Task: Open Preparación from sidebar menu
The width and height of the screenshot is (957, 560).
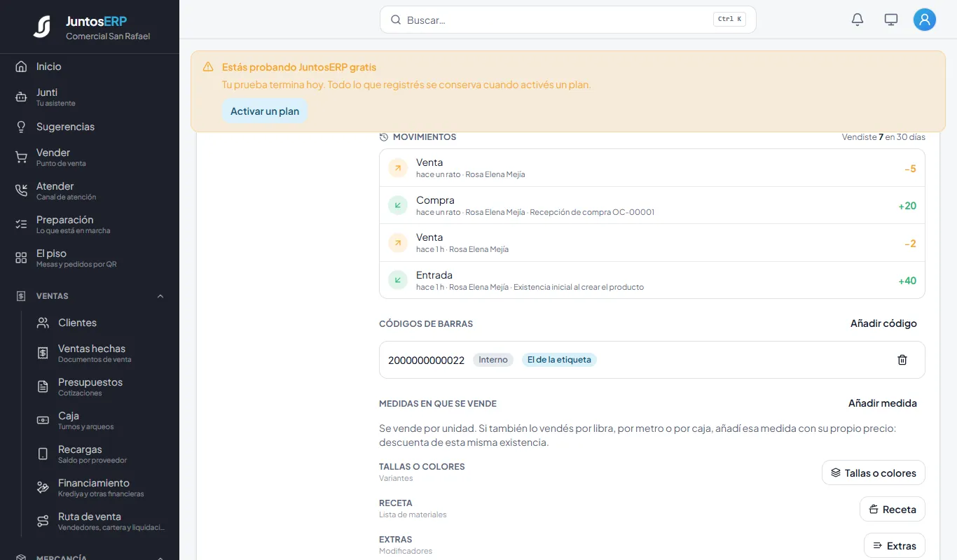Action: pyautogui.click(x=90, y=225)
